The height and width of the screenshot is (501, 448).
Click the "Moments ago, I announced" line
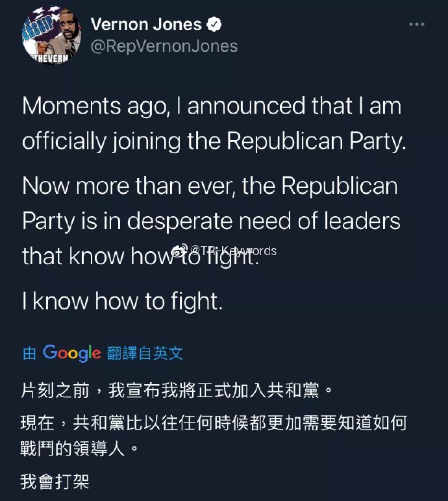pos(212,106)
